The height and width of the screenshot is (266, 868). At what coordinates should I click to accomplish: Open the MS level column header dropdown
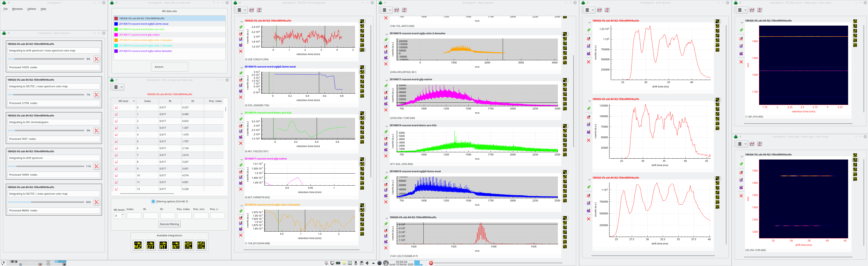(134, 101)
